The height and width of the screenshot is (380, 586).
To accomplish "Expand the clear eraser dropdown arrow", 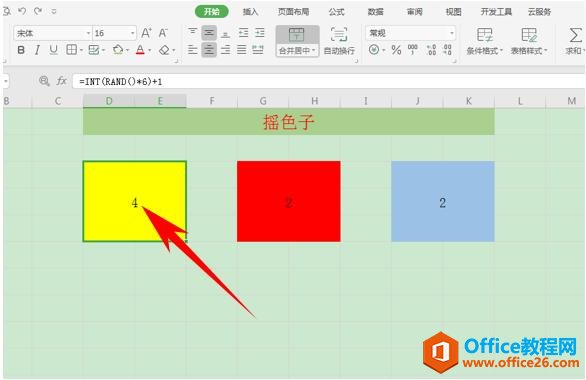I will [x=174, y=50].
